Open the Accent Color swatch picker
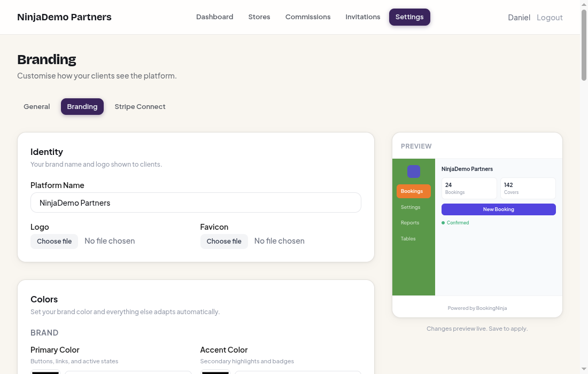The image size is (588, 374). coord(215,372)
